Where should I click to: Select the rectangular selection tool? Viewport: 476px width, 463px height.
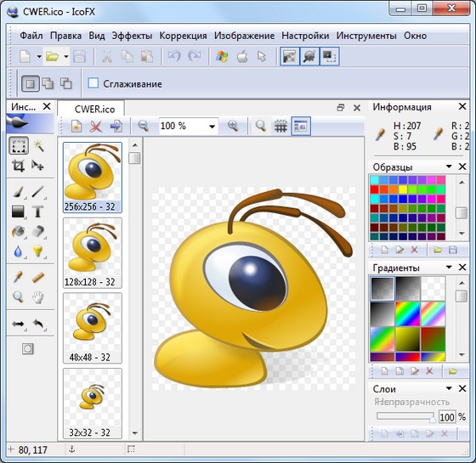pos(19,146)
